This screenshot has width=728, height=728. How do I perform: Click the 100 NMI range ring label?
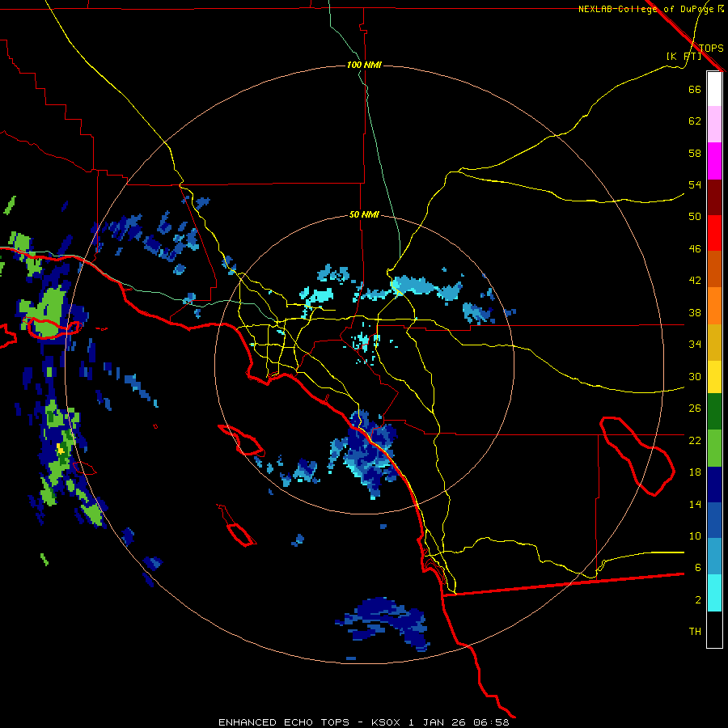(364, 65)
